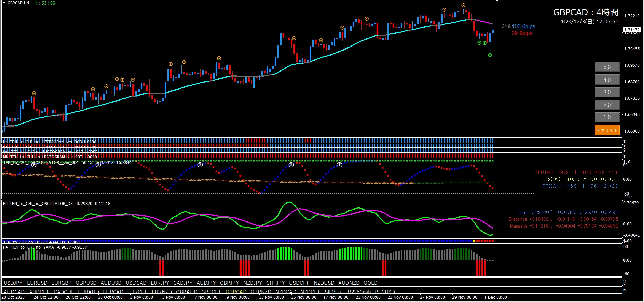This screenshot has width=644, height=302.
Task: Open the JP225Cash symbol chart
Action: coord(359,292)
